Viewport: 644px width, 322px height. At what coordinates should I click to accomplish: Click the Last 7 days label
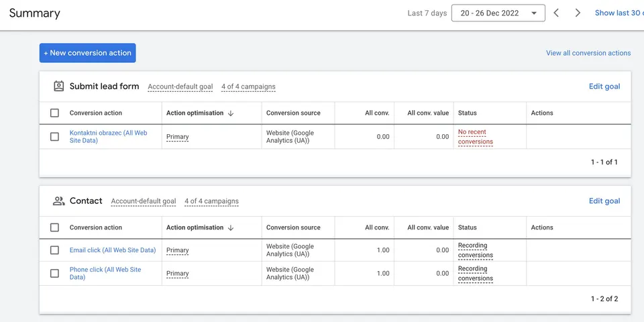(x=427, y=13)
